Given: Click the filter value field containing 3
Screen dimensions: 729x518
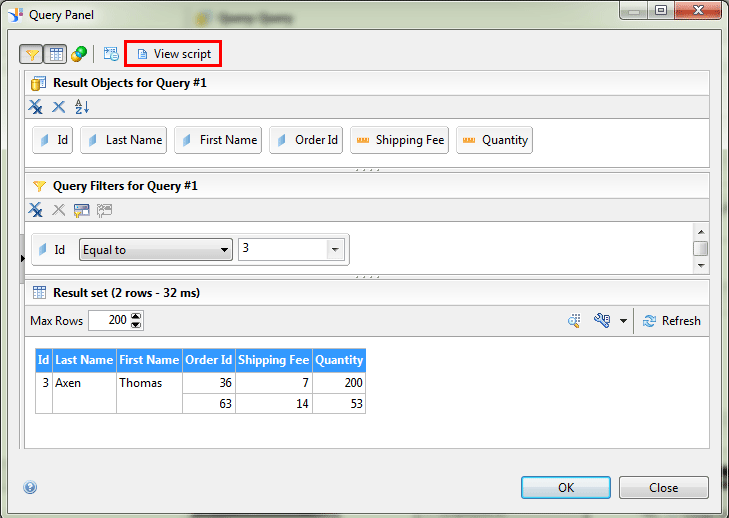Looking at the screenshot, I should coord(284,249).
